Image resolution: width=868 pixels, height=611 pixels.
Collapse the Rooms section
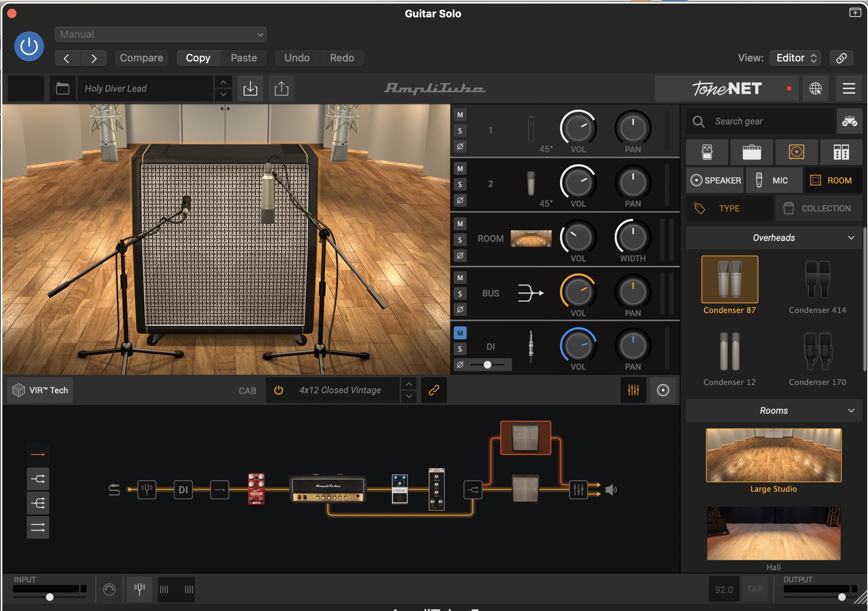(774, 411)
